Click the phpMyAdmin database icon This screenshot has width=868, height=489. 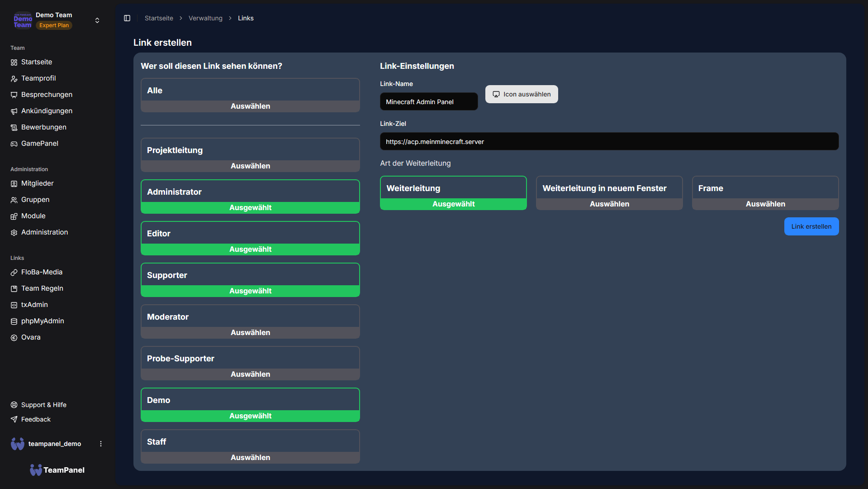tap(14, 321)
